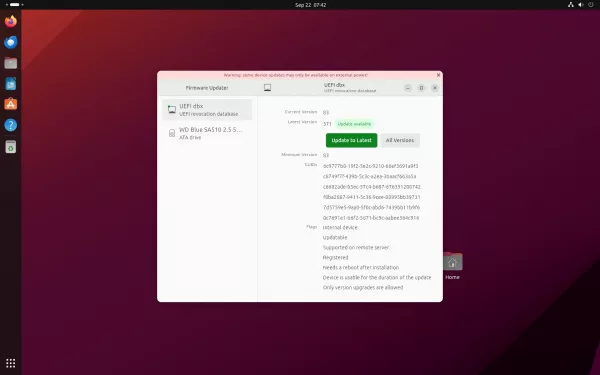600x375 pixels.
Task: Click the GUID starting with c8749f7f
Action: click(369, 176)
